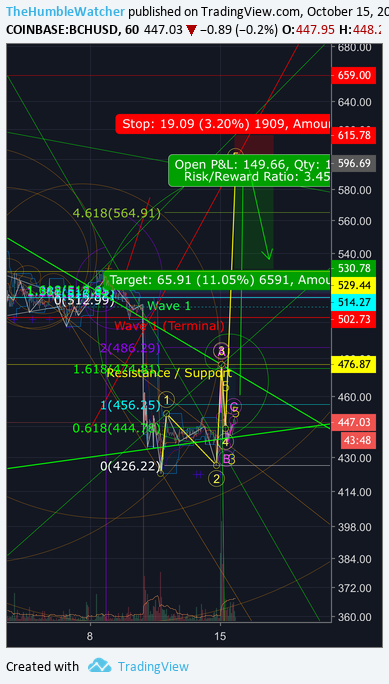Select the 502.73 red price label
Screen dimensions: 389x684
point(354,319)
